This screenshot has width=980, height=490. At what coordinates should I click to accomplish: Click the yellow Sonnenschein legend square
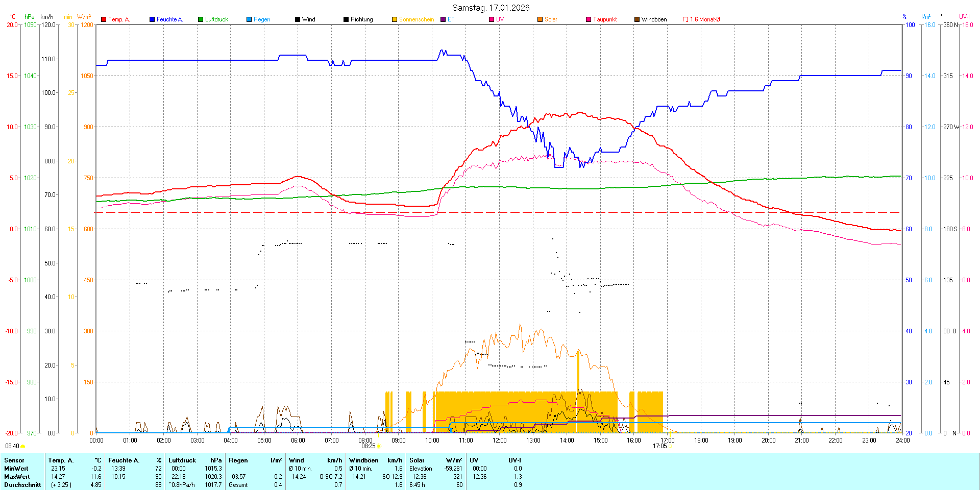tap(395, 19)
